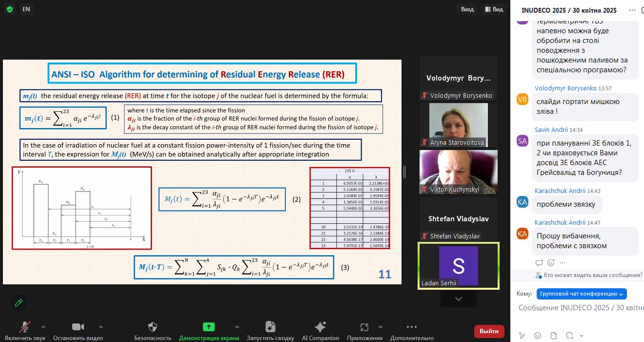Toggle screen sharing (Демонстрация экрана)
The height and width of the screenshot is (342, 644).
(209, 327)
